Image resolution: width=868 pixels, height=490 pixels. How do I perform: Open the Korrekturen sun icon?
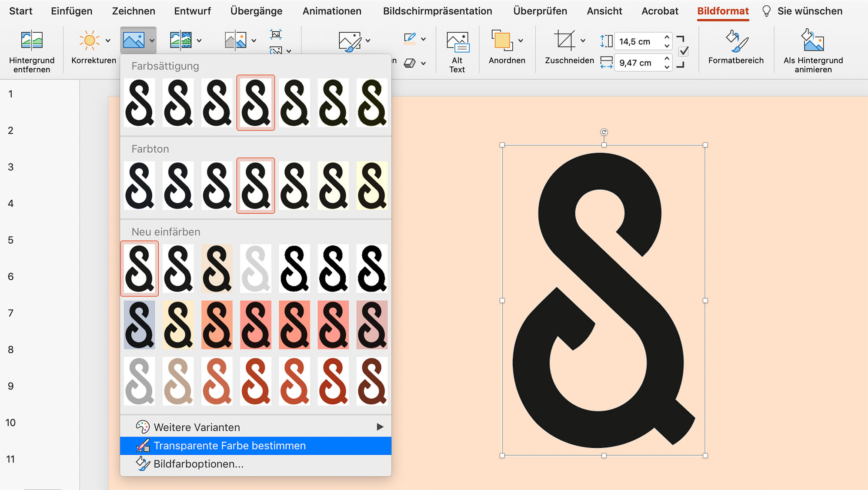point(90,40)
